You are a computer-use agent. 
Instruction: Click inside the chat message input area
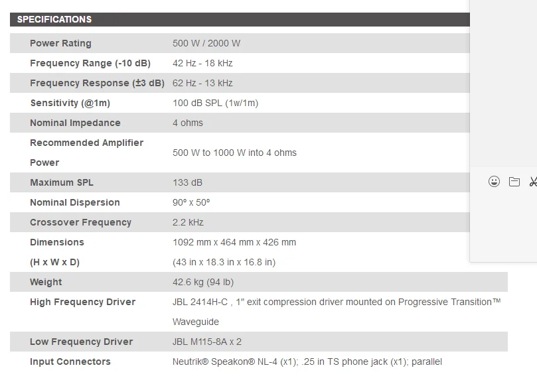point(504,226)
